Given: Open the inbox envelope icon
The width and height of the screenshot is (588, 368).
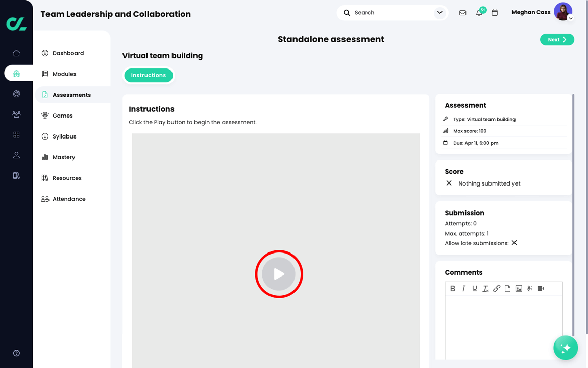Looking at the screenshot, I should (x=462, y=12).
